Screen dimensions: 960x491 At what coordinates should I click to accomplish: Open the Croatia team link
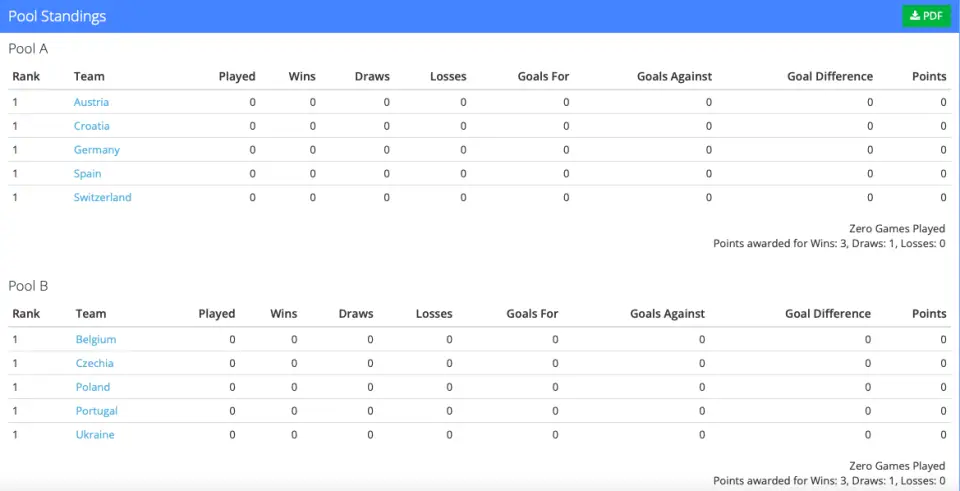(x=92, y=126)
